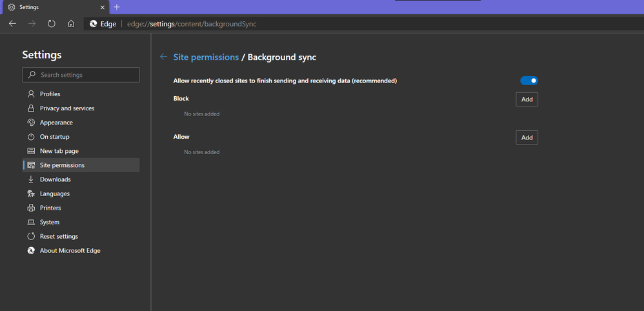Toggle allow recently closed sites background sync

click(x=529, y=81)
